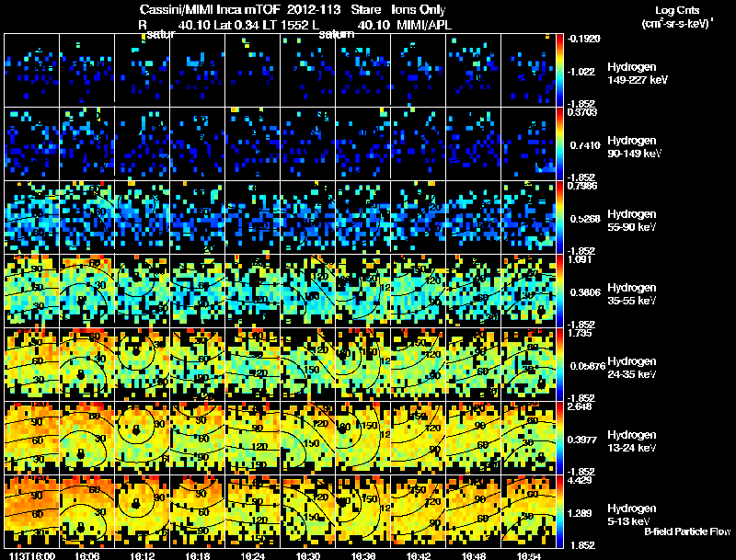
Task: Select the 35-55 keV panel at 16:18
Action: coord(198,291)
